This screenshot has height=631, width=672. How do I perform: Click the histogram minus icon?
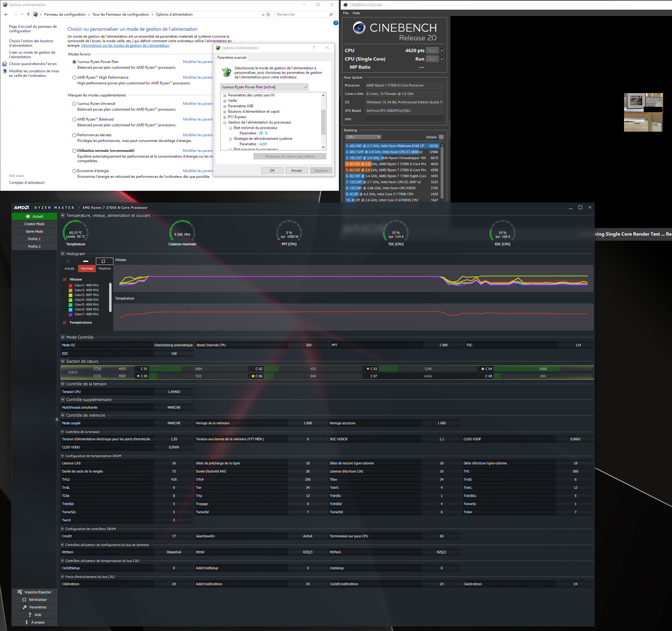[86, 261]
